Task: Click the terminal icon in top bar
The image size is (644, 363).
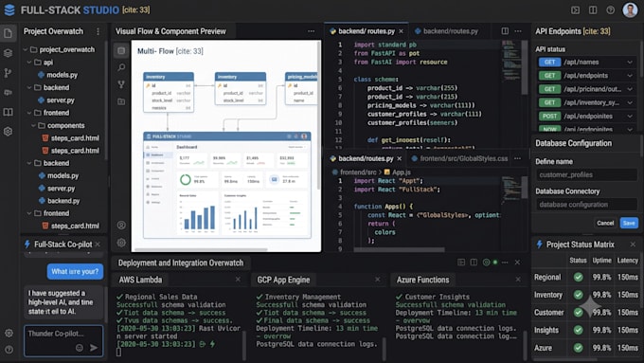Action: click(576, 9)
